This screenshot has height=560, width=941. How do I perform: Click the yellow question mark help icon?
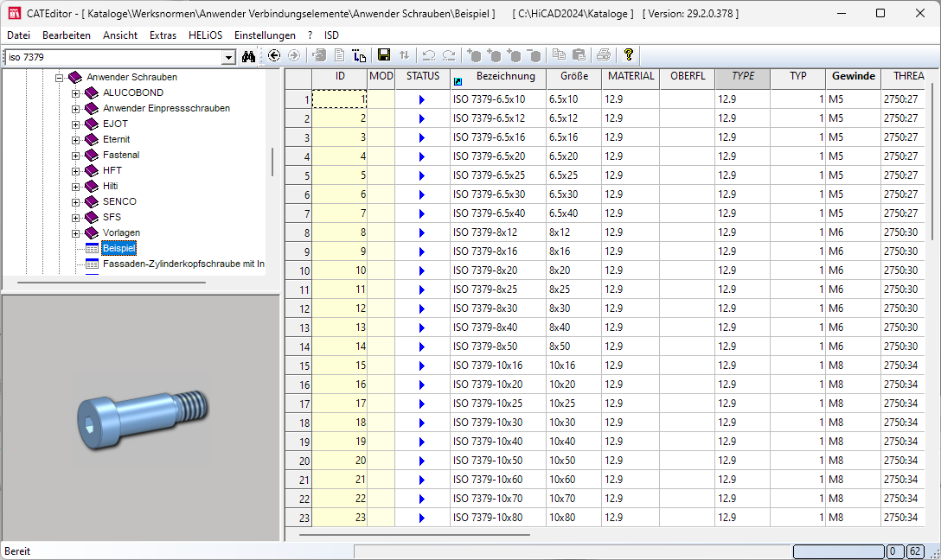click(x=629, y=54)
